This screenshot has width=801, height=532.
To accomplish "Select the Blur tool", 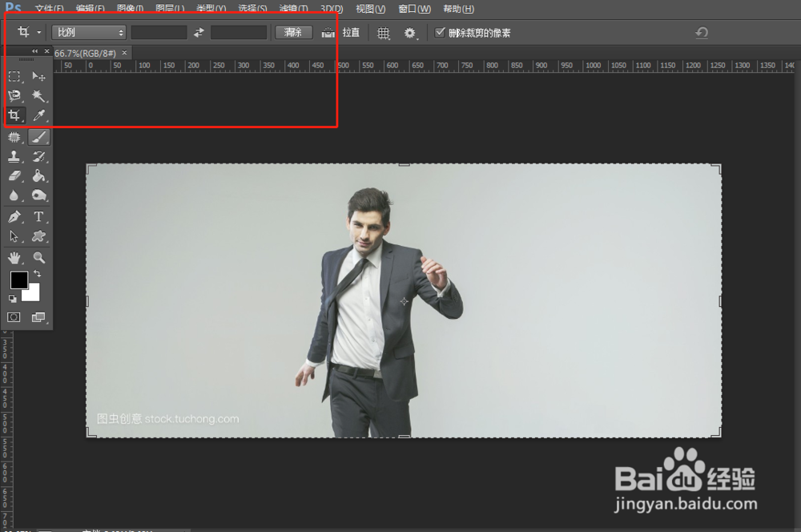I will 14,195.
